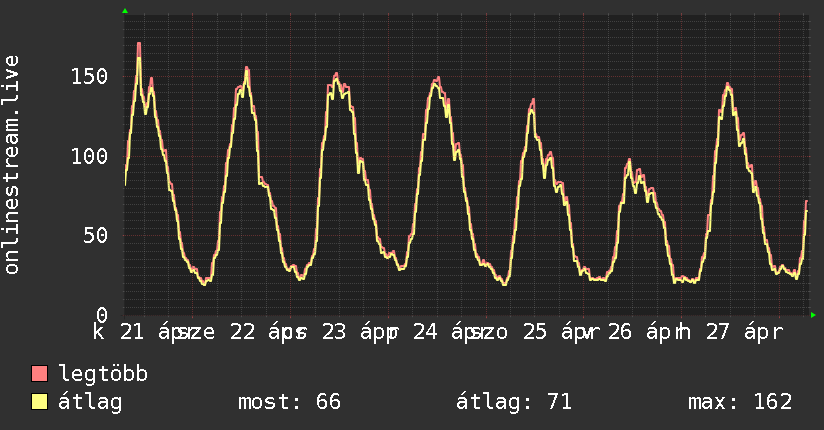
Task: Select the átlag legend label beside yellow swatch
Action: tap(90, 402)
